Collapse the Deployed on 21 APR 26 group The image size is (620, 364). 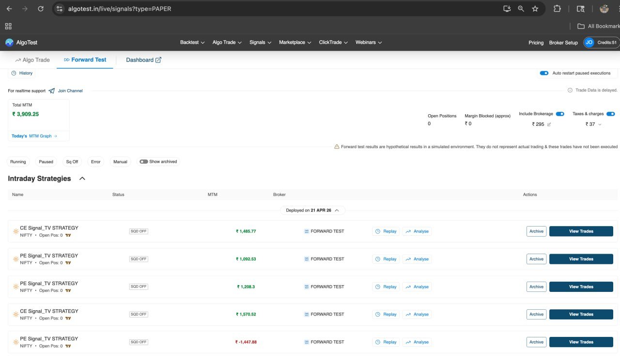(x=337, y=211)
